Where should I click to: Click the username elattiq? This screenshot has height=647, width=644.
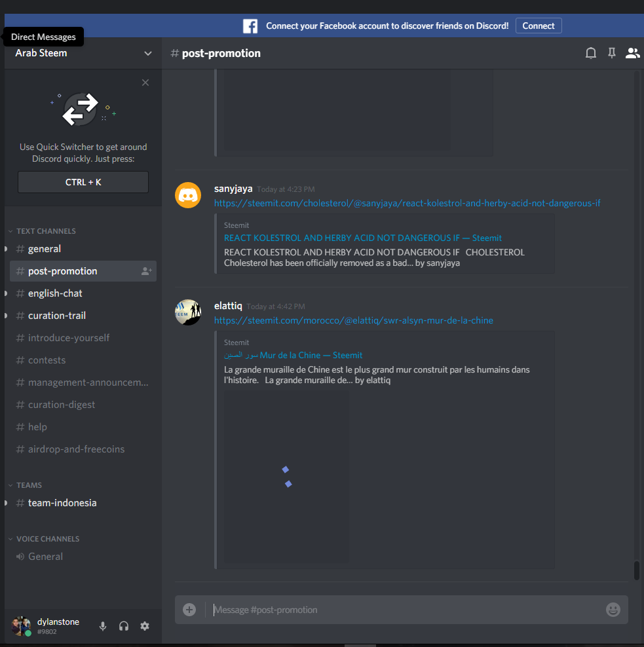(228, 306)
